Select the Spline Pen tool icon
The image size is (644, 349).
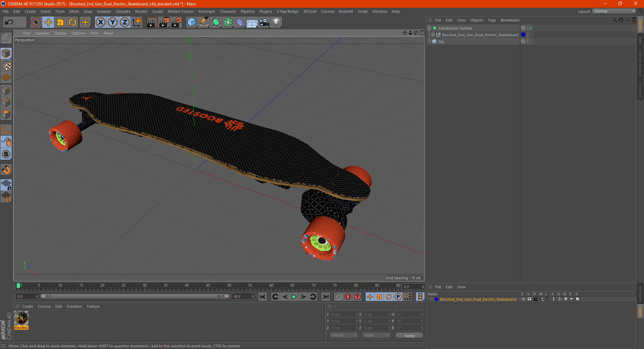pos(204,22)
